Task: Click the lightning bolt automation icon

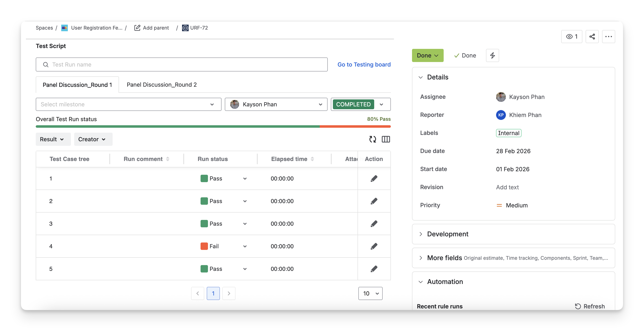Action: click(x=492, y=55)
